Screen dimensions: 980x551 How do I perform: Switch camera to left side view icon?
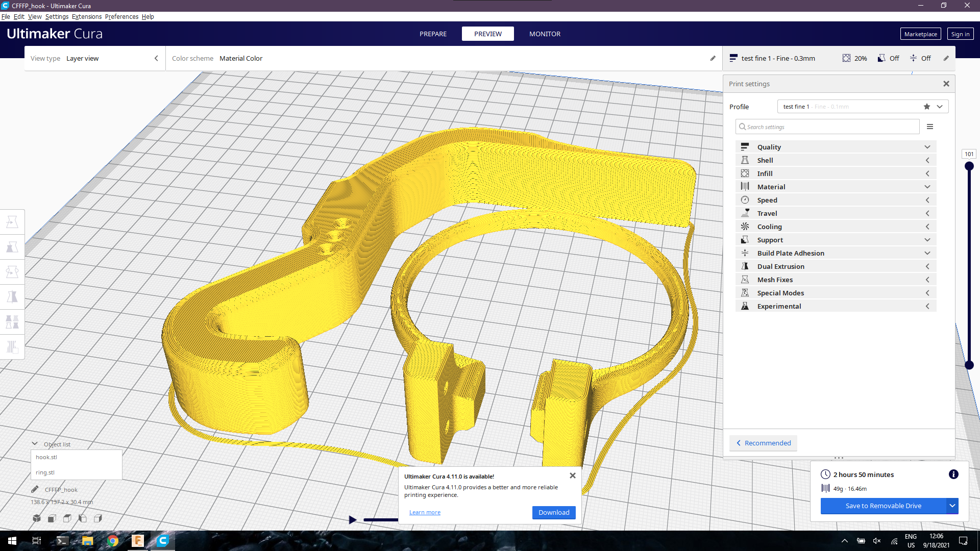tap(83, 518)
